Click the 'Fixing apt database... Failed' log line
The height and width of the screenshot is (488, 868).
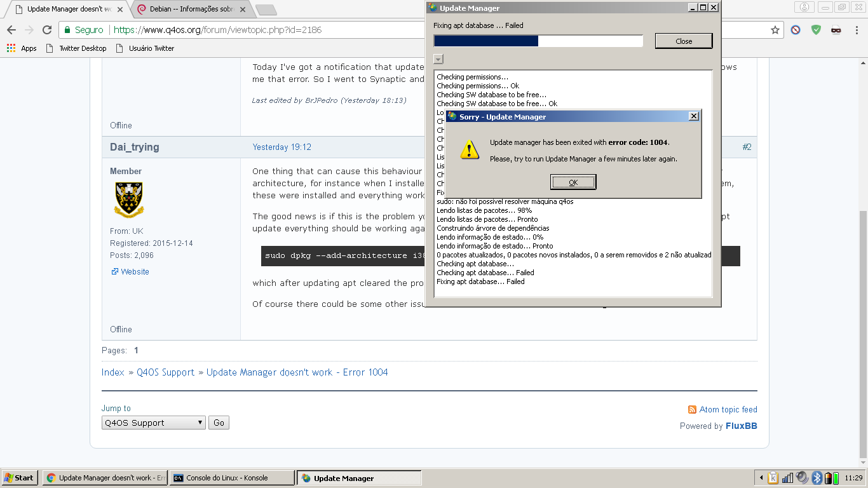pyautogui.click(x=480, y=281)
